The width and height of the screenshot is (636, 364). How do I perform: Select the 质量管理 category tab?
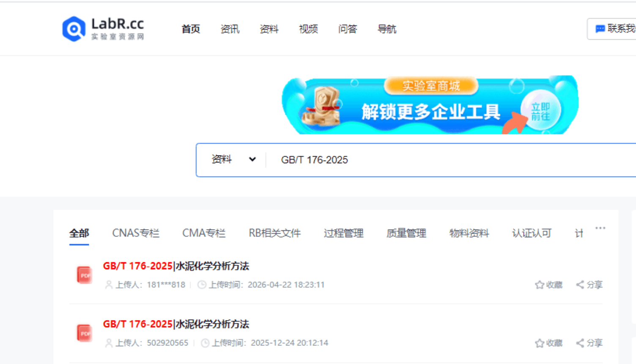(x=406, y=233)
